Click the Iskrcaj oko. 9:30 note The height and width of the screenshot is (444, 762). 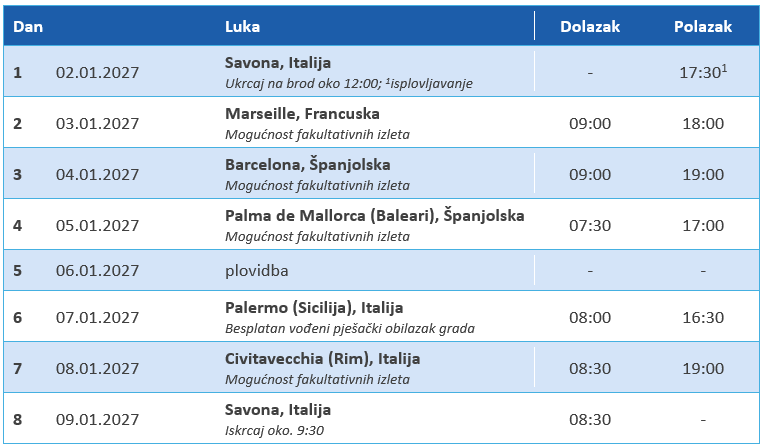[x=275, y=430]
